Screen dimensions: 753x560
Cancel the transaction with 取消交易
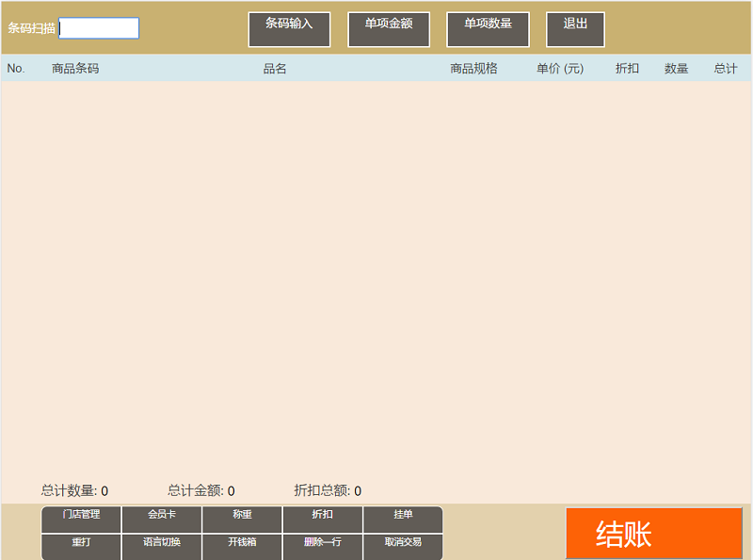tap(403, 547)
